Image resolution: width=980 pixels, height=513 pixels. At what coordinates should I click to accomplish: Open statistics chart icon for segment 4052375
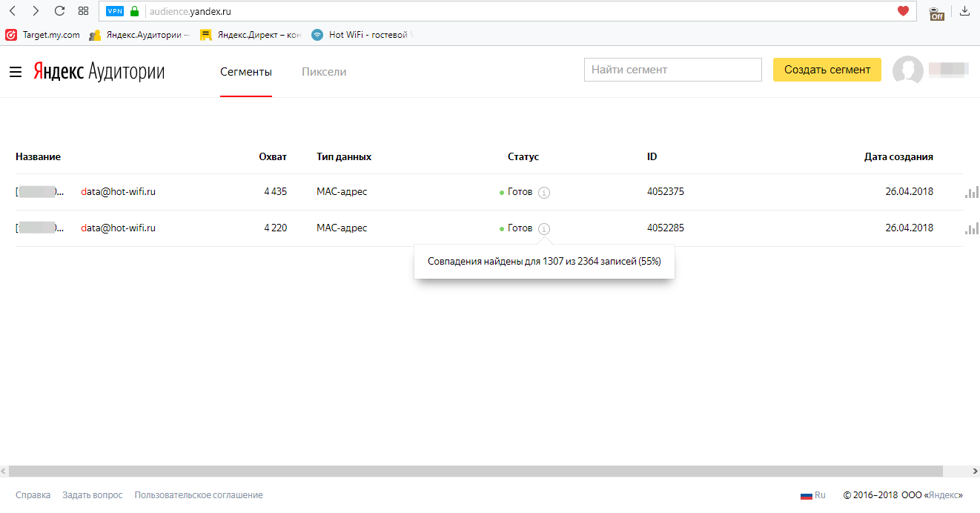pyautogui.click(x=971, y=193)
